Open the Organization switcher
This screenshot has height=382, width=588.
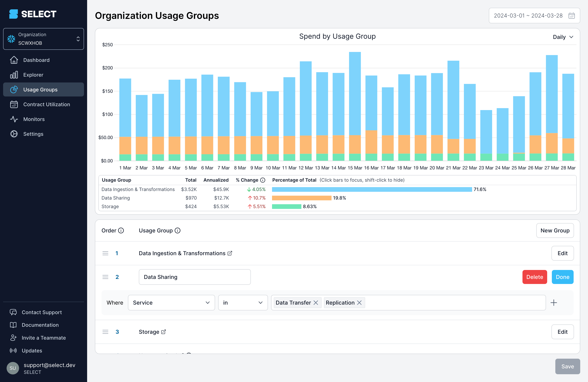tap(44, 39)
